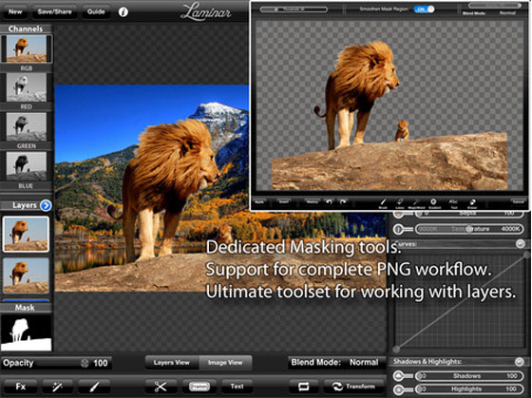532x398 pixels.
Task: Click the undo arrow in mask editor
Action: click(329, 202)
